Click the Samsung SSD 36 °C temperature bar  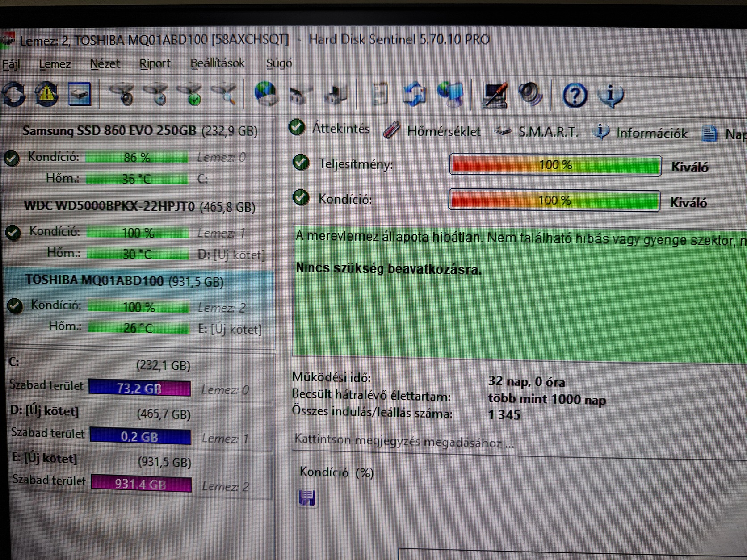pos(137,179)
